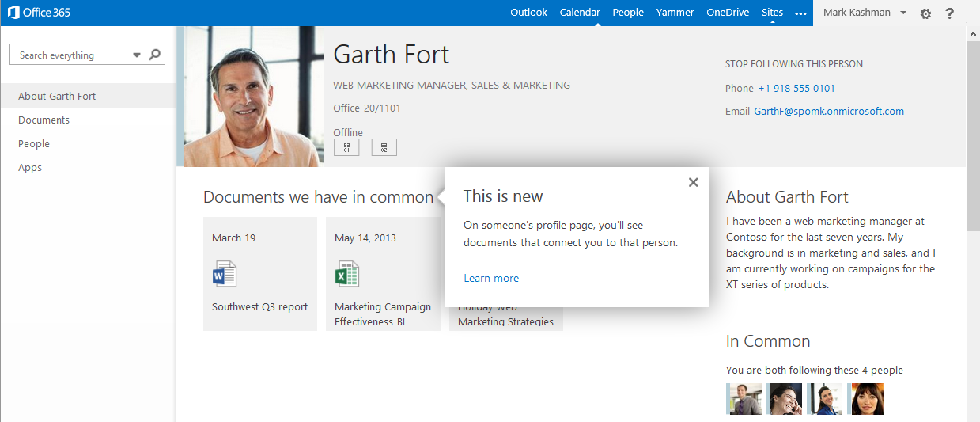Click third followed person thumbnail in In Common

coord(825,399)
